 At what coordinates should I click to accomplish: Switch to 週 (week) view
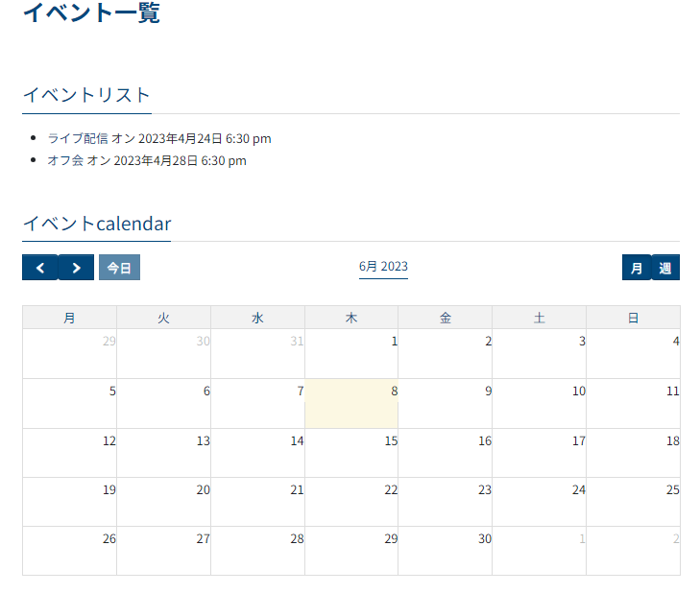click(665, 268)
